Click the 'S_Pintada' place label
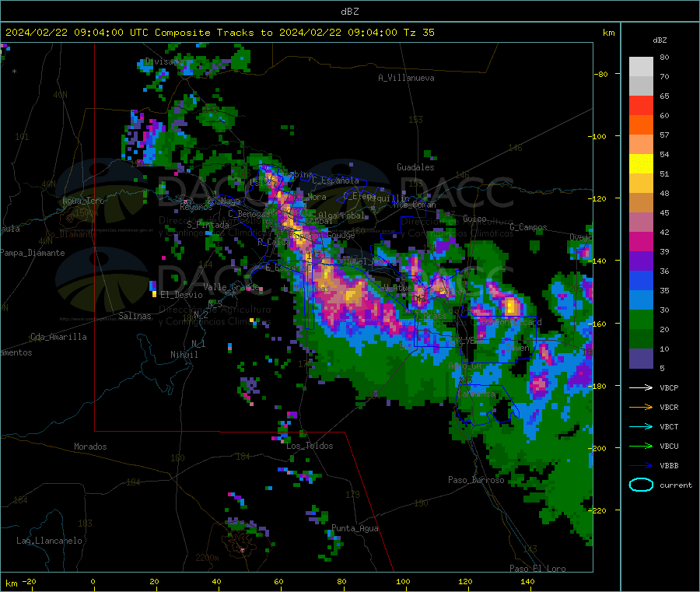This screenshot has width=700, height=592. point(208,225)
